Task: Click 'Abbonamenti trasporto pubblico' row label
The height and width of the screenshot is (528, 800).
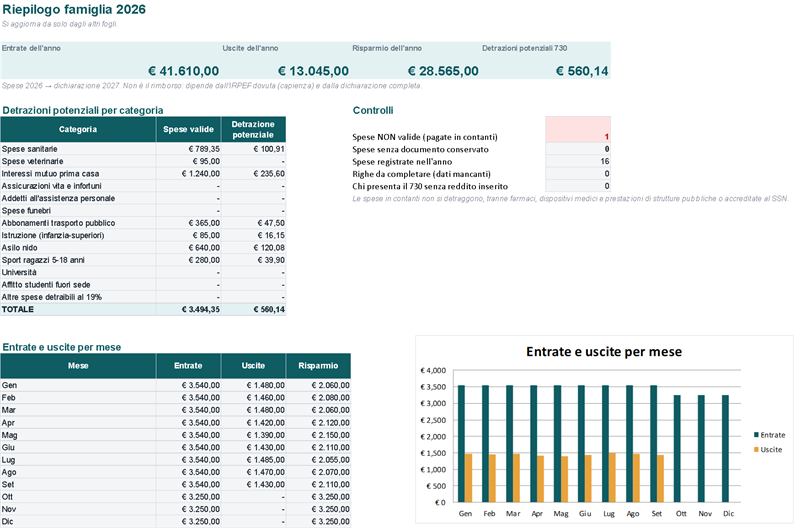Action: coord(58,223)
